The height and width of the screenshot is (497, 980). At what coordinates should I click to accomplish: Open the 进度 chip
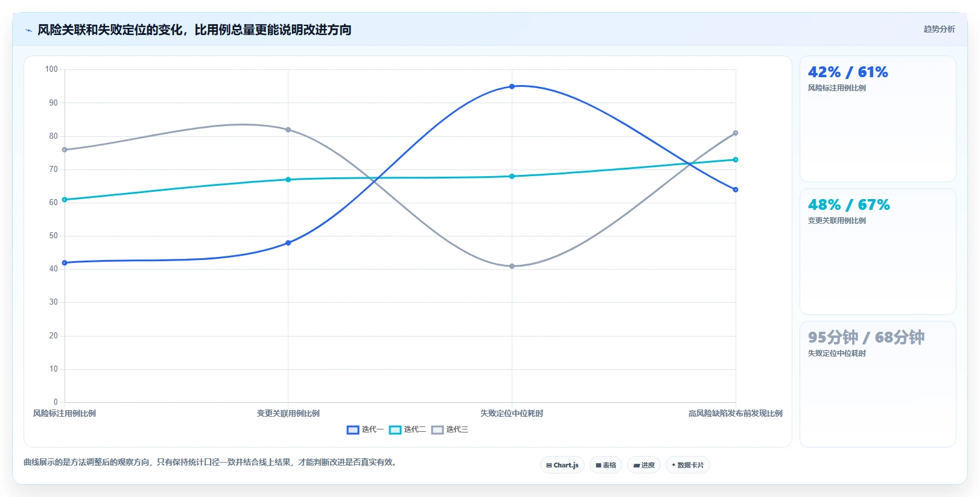[644, 465]
